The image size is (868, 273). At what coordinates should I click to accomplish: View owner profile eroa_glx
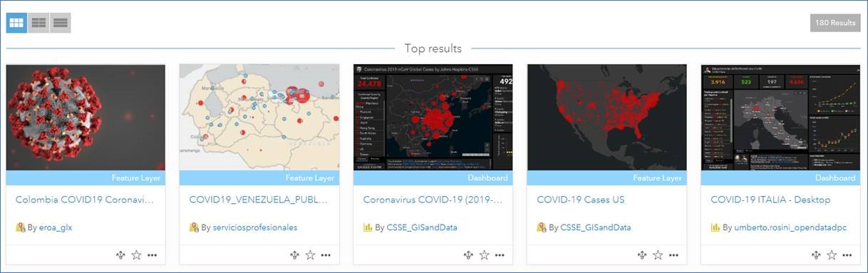56,228
